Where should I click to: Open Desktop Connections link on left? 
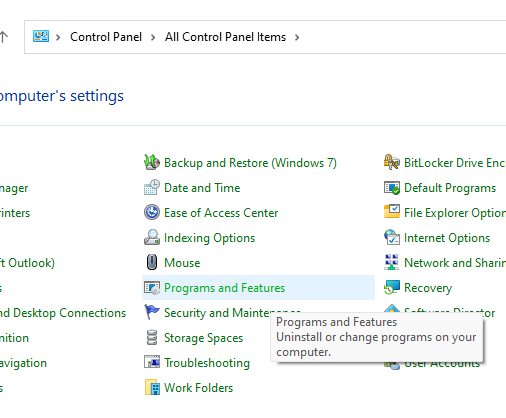(x=63, y=313)
